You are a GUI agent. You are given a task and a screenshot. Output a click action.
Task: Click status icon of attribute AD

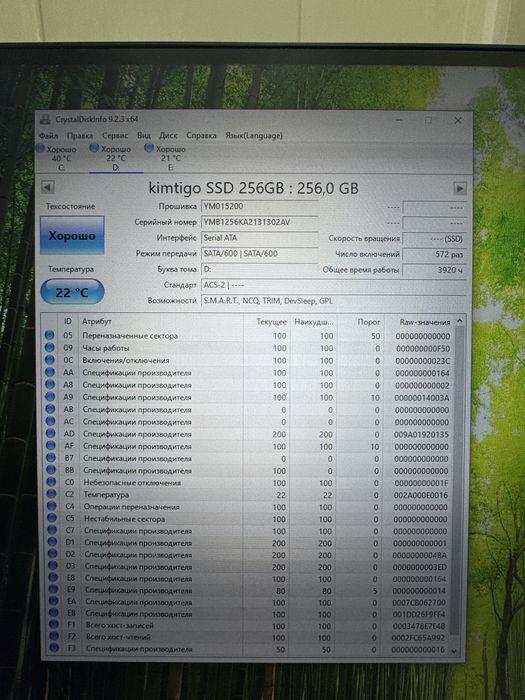click(51, 433)
